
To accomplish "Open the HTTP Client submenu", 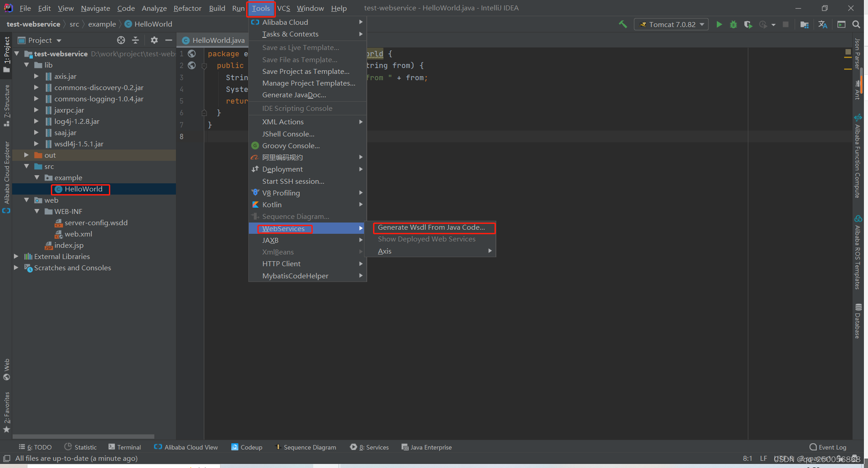I will [x=308, y=264].
